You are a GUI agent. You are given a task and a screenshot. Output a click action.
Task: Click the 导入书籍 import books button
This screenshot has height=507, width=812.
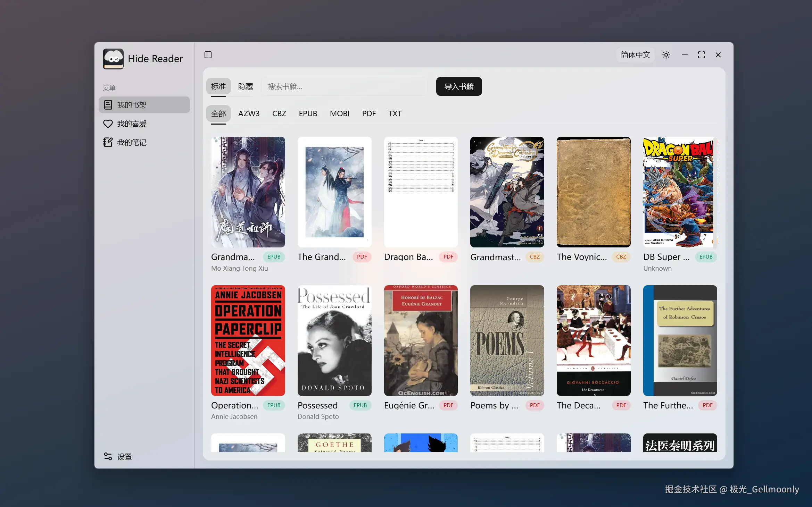pyautogui.click(x=459, y=86)
